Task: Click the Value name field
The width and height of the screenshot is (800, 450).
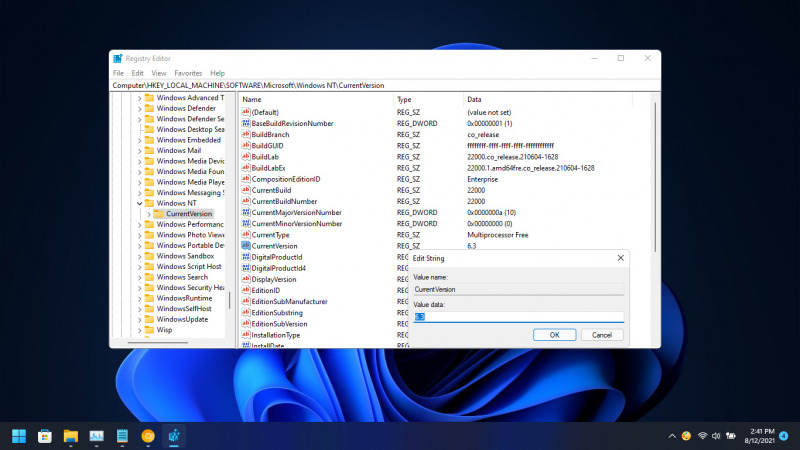Action: tap(518, 289)
